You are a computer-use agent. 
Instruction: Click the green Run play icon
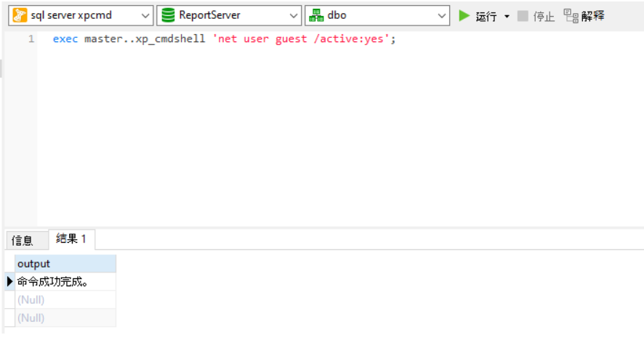(x=464, y=16)
